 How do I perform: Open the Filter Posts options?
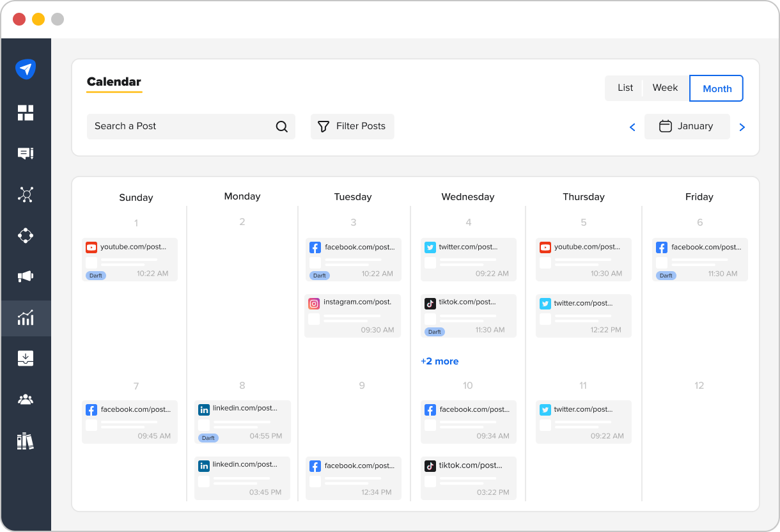[x=352, y=127]
